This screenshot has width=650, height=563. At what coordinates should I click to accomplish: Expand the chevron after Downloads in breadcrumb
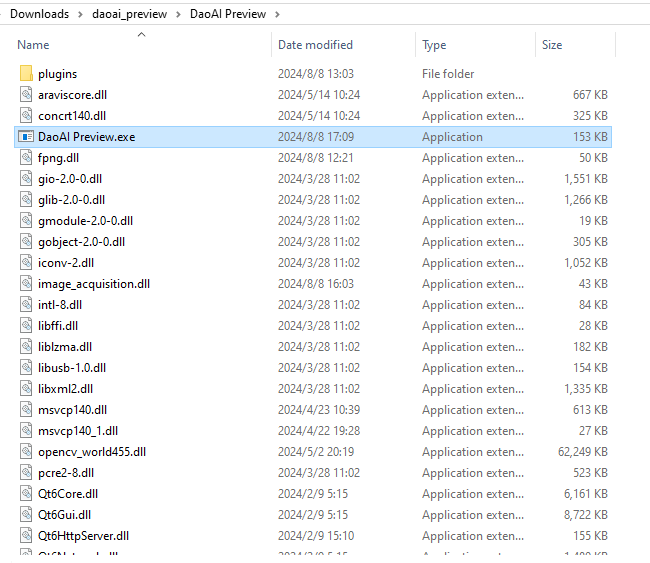tap(80, 15)
